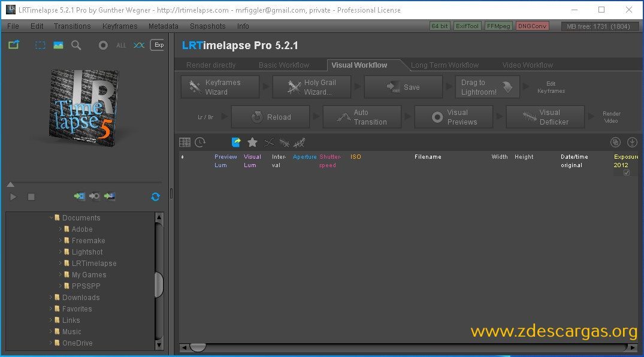Switch to the Long Term Workflow tab

(445, 65)
